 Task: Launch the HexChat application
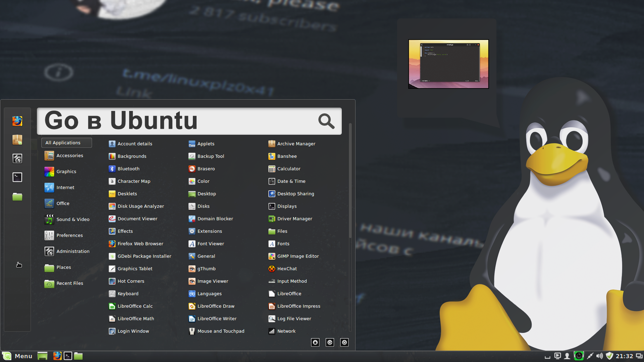(x=287, y=268)
